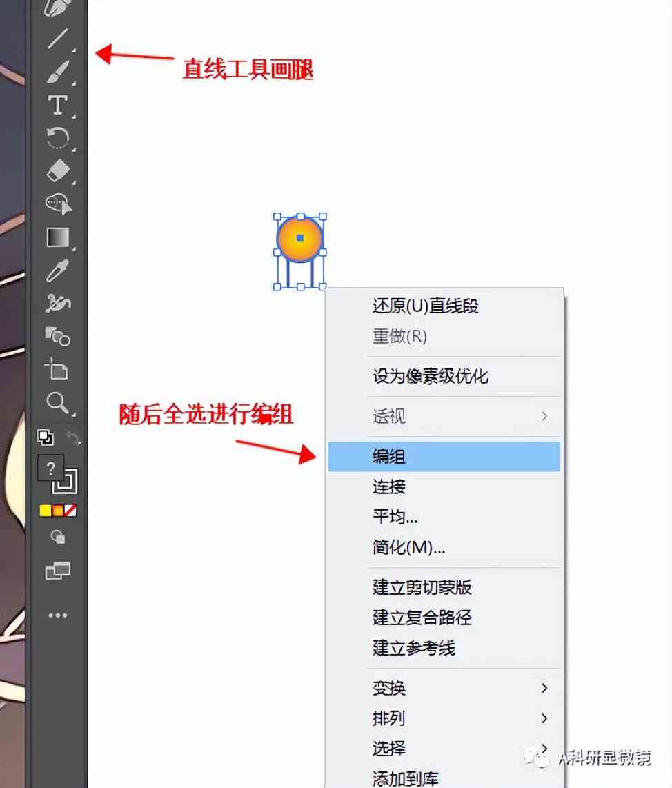Apply the Gradient swatch button
Screen dimensions: 672x788
click(x=58, y=511)
